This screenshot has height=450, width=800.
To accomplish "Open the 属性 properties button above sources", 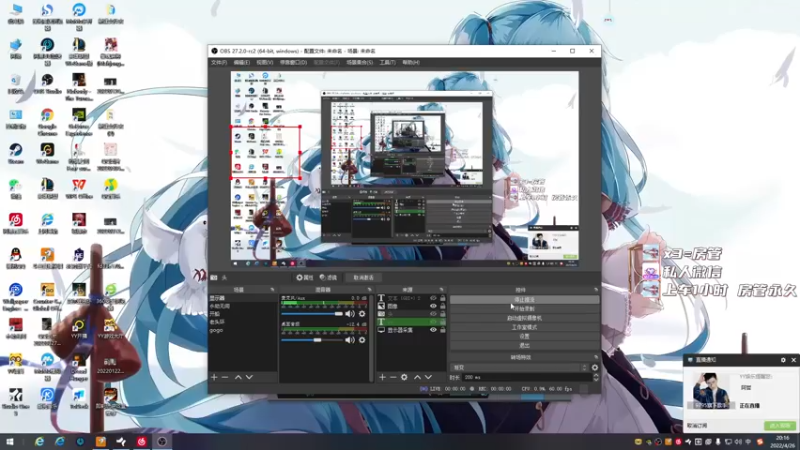I will click(305, 278).
